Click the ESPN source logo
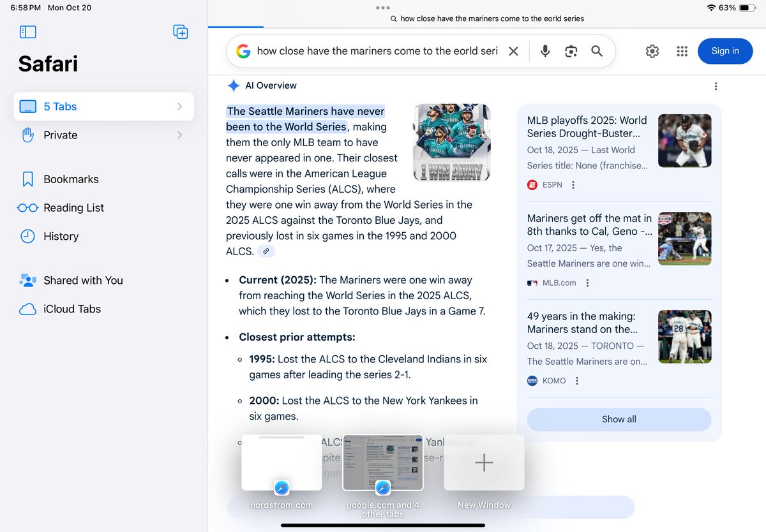 [532, 185]
